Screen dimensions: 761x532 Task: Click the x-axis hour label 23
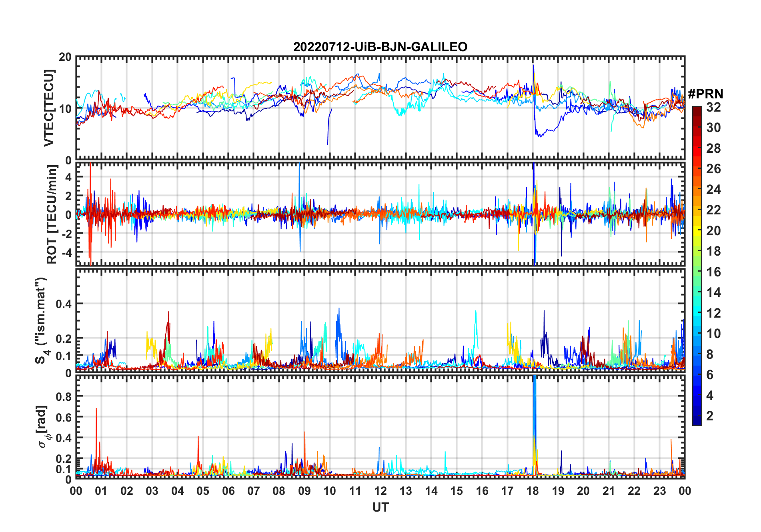pos(660,491)
